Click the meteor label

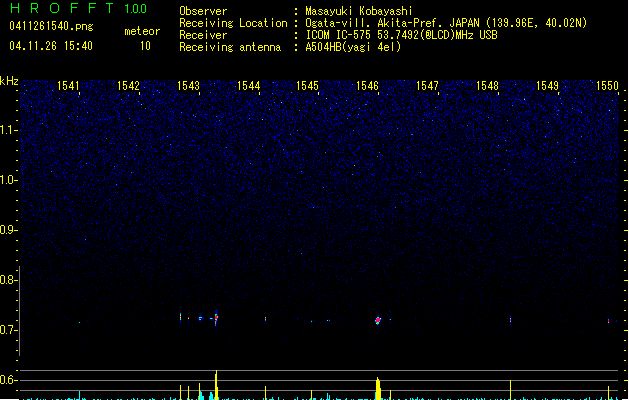point(142,31)
